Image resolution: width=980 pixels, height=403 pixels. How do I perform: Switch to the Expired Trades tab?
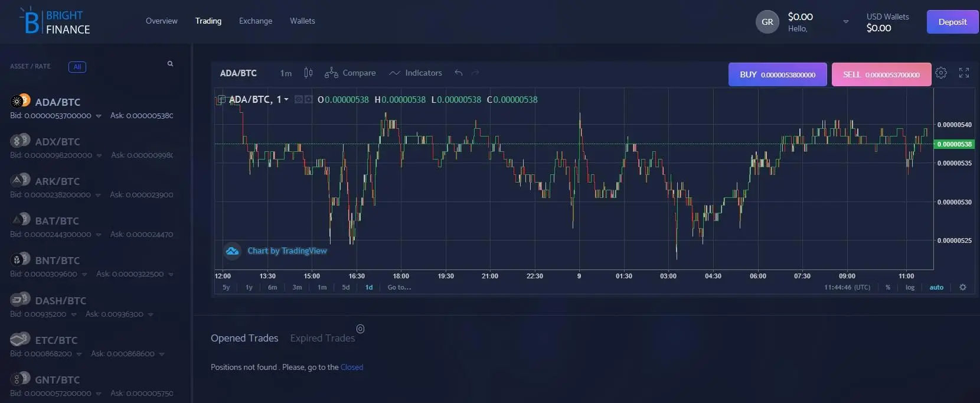[322, 338]
